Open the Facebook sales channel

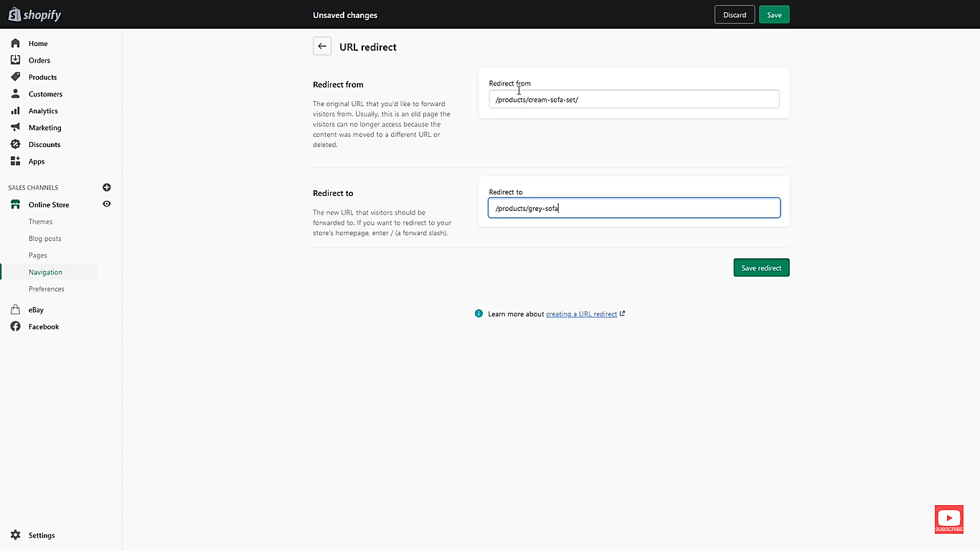point(44,326)
